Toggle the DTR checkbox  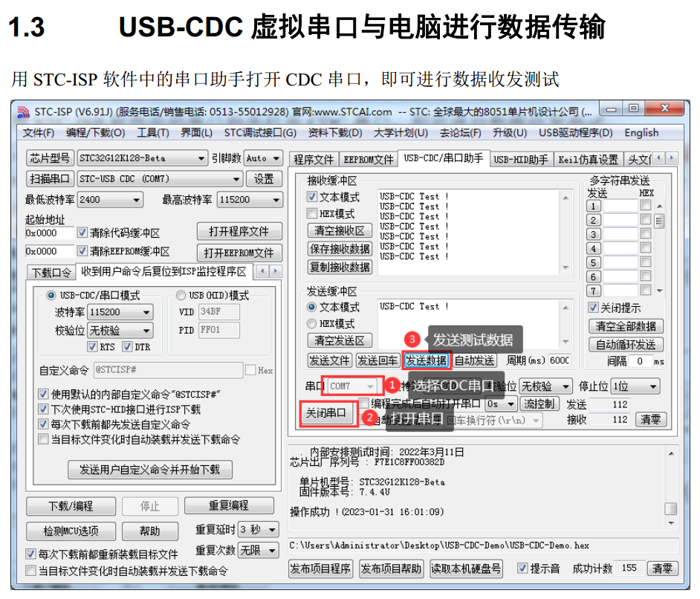click(128, 346)
